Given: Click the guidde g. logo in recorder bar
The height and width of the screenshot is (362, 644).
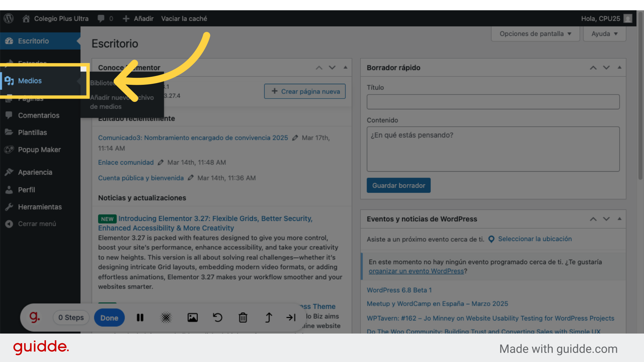Looking at the screenshot, I should coord(35,317).
